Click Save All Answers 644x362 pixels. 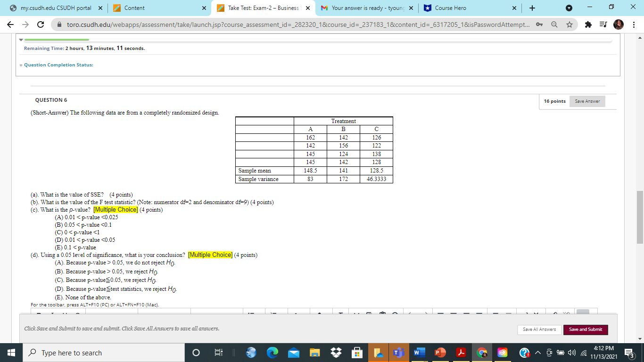pos(539,329)
